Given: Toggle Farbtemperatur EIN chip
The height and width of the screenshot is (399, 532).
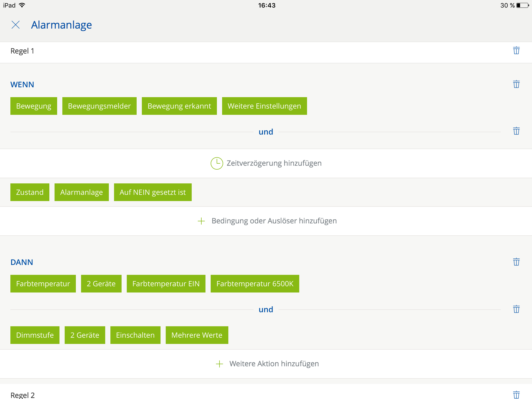Looking at the screenshot, I should click(x=166, y=284).
